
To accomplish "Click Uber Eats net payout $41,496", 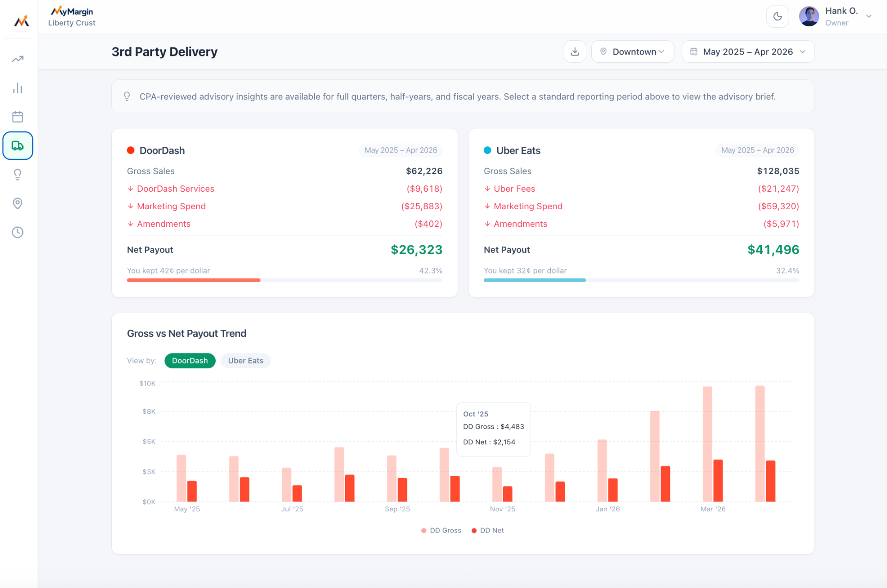I will click(x=773, y=250).
